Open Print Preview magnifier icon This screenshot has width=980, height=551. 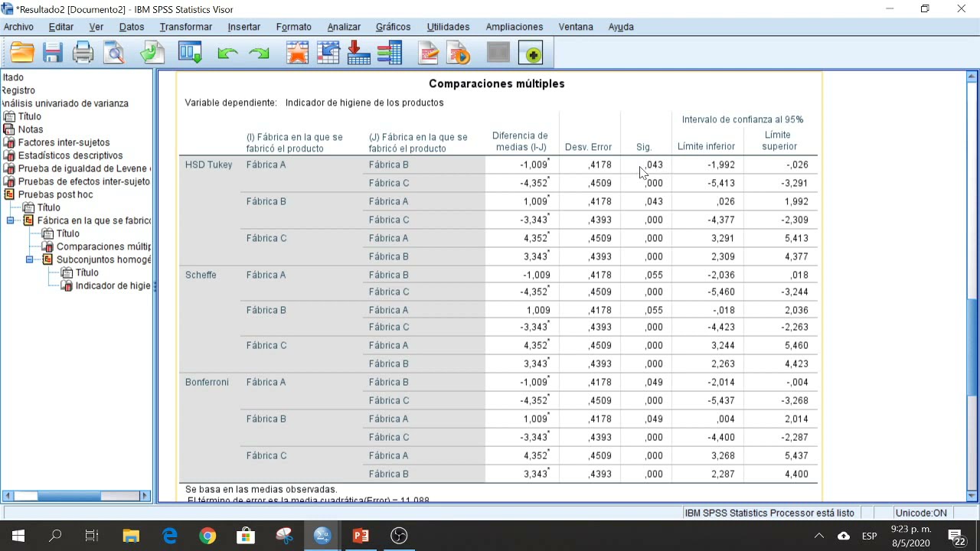click(x=114, y=53)
